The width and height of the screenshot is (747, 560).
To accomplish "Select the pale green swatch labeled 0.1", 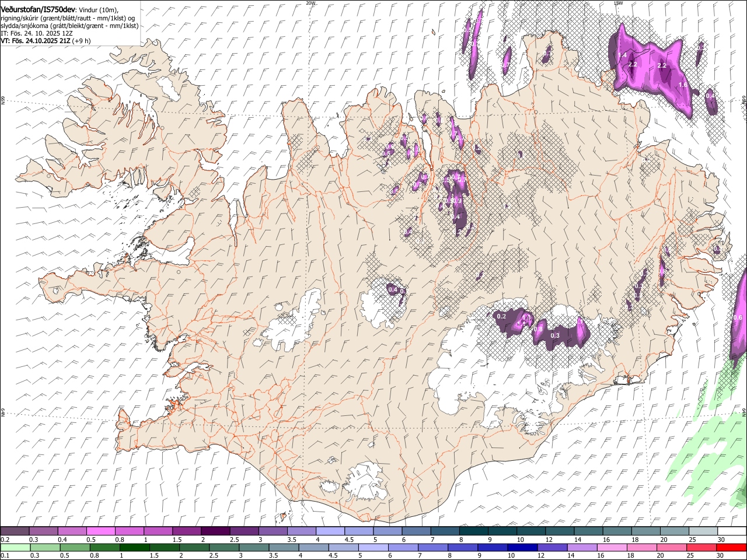I will coord(15,548).
